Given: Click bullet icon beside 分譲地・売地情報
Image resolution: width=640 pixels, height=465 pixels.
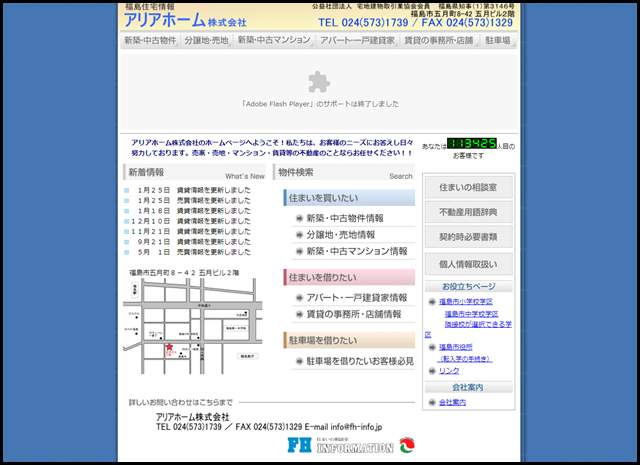Looking at the screenshot, I should (x=300, y=235).
